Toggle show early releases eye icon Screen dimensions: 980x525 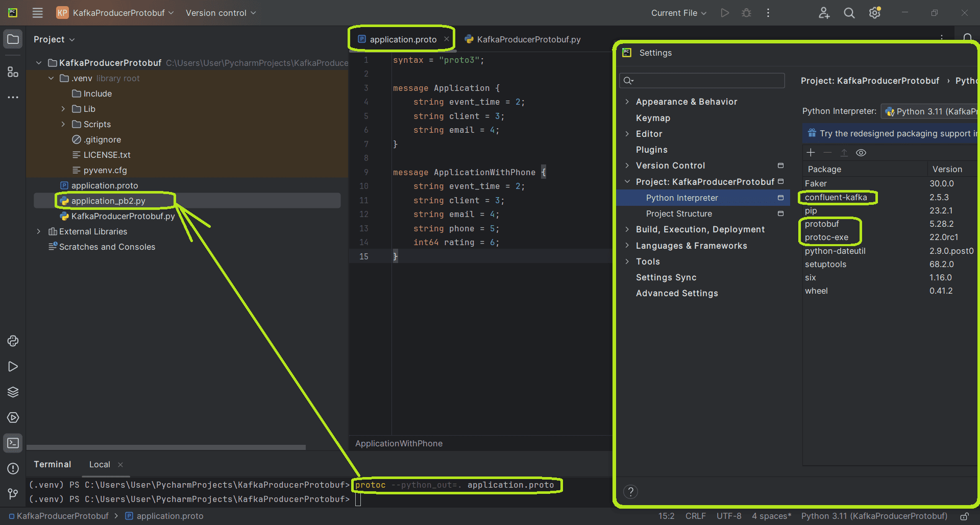coord(861,153)
